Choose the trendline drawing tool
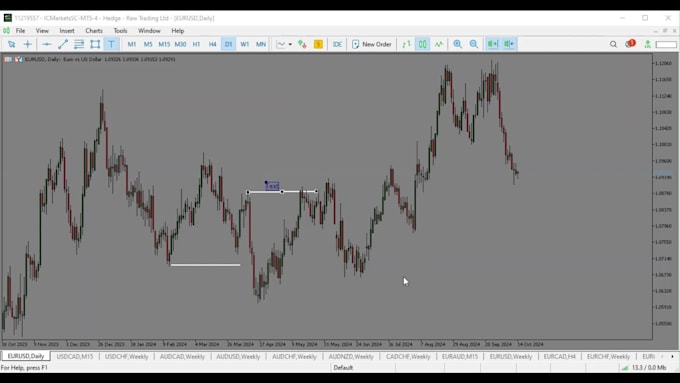 click(x=63, y=44)
